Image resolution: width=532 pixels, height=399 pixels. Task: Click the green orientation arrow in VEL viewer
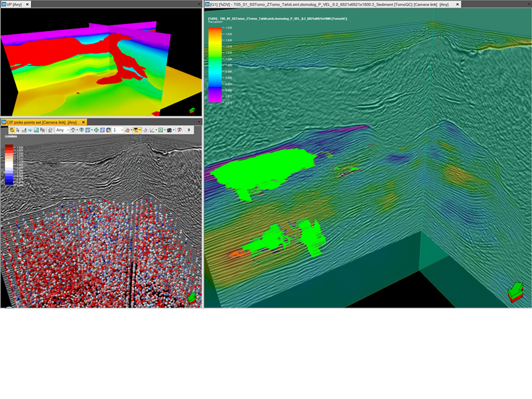[x=515, y=291]
